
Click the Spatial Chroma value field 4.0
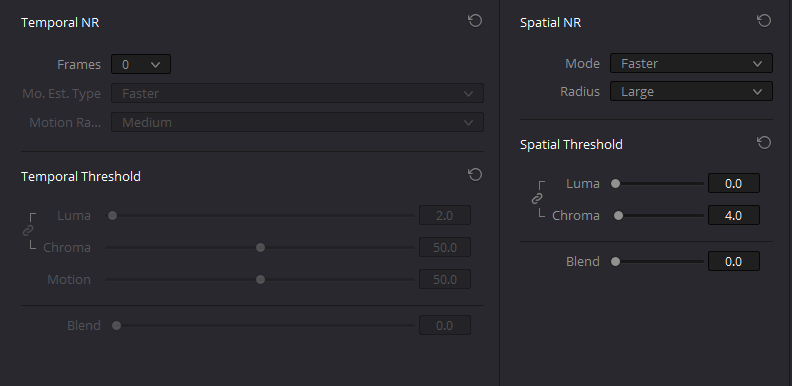[733, 216]
